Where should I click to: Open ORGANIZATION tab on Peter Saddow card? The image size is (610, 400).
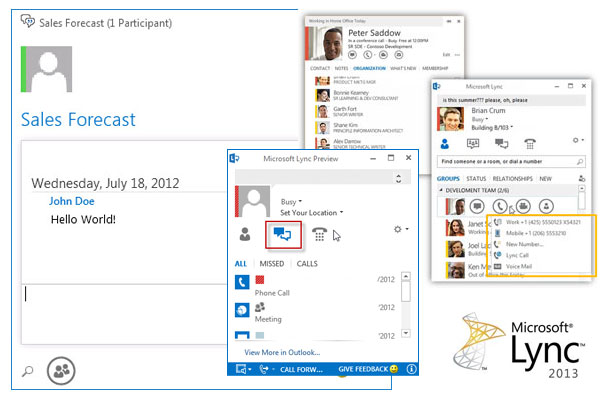369,68
